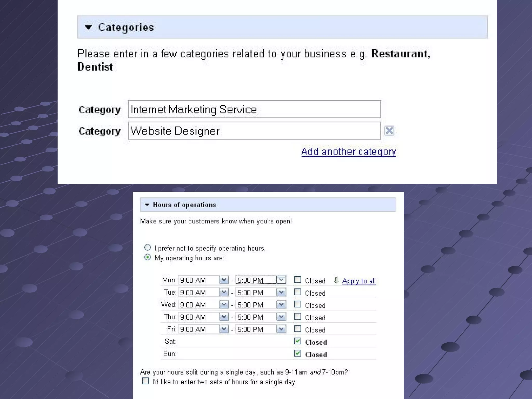
Task: Select 'My operating hours are' radio button
Action: click(x=148, y=257)
